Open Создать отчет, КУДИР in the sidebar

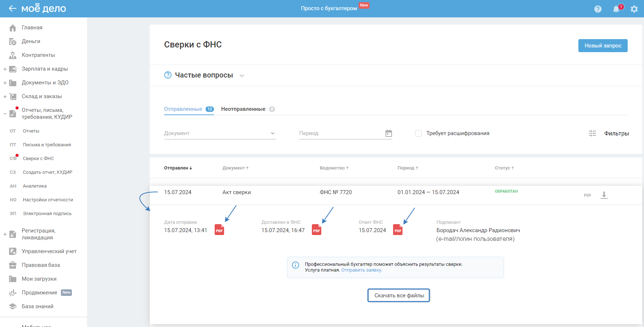click(48, 172)
